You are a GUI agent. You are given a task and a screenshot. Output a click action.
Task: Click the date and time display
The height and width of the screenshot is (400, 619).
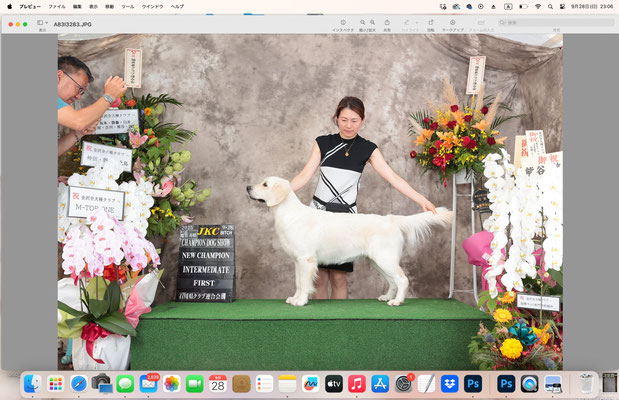click(592, 6)
